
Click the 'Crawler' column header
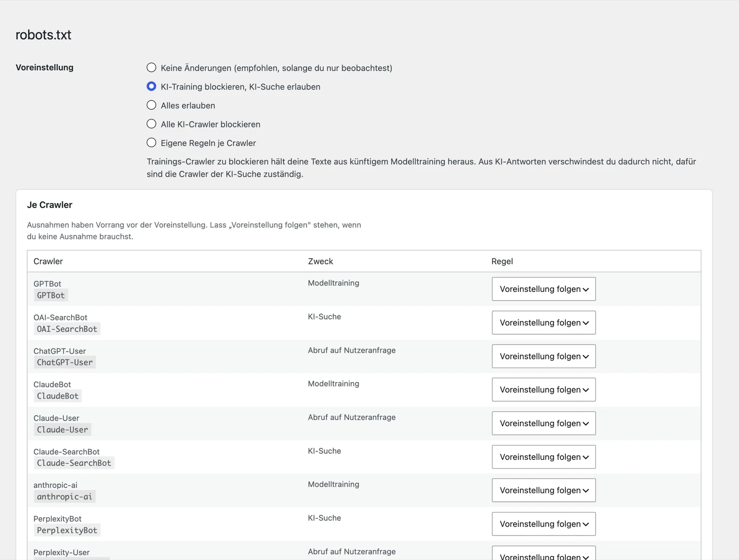point(48,261)
